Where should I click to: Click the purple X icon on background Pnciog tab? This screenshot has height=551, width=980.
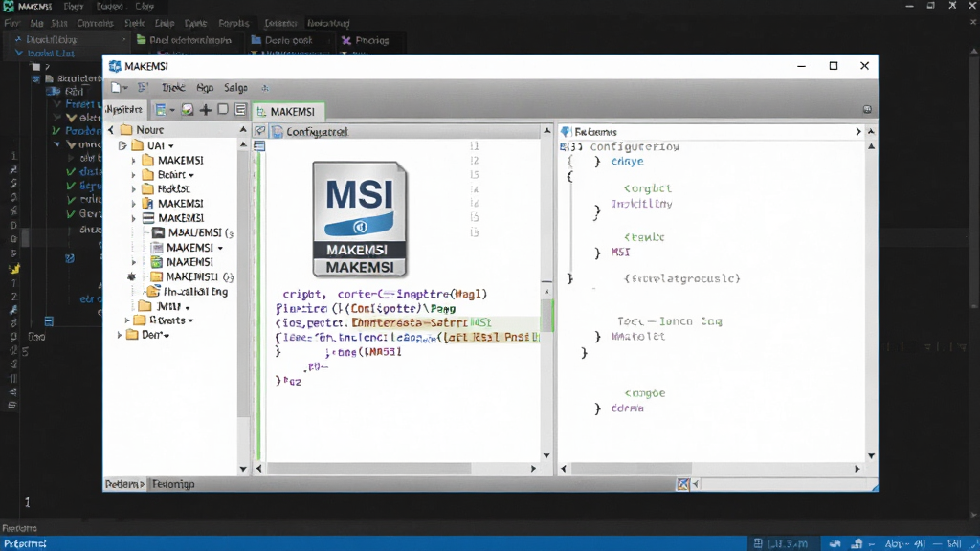[345, 40]
